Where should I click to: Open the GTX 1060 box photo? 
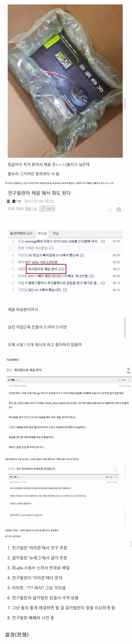[x=65, y=81]
